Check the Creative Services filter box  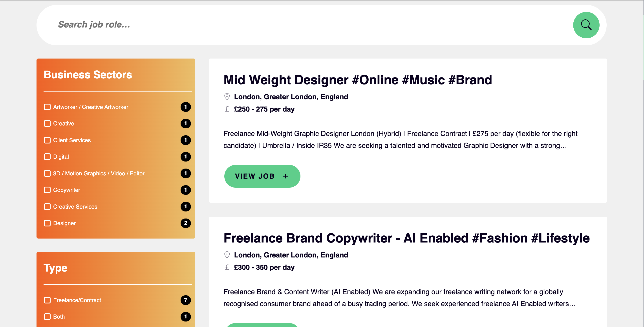tap(47, 206)
